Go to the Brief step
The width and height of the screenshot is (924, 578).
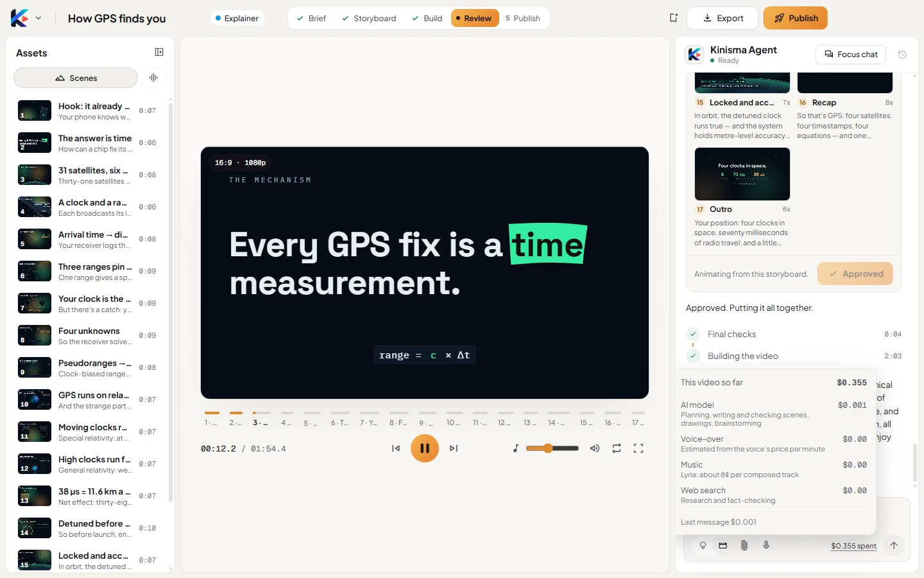pos(311,18)
